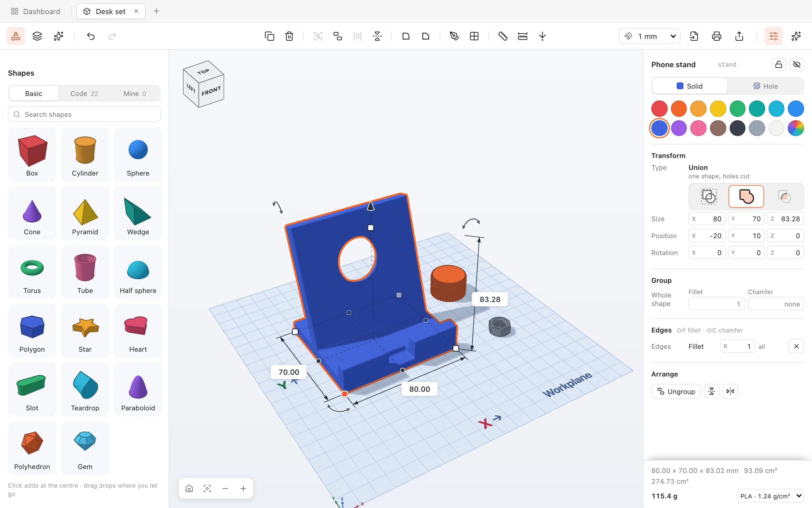812x508 pixels.
Task: Click the FRONT face of view cube
Action: pyautogui.click(x=211, y=91)
